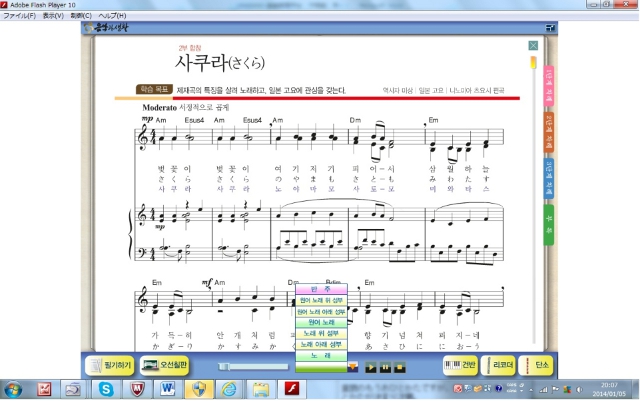Open the 오선칠판 staff board
This screenshot has height=406, width=640.
[165, 365]
